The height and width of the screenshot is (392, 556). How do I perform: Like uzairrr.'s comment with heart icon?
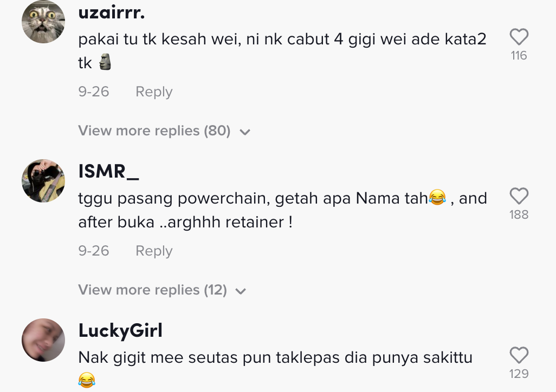[x=519, y=36]
